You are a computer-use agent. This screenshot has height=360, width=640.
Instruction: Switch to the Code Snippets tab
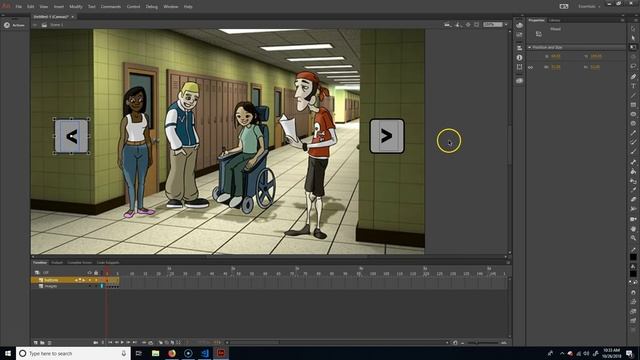tap(108, 262)
